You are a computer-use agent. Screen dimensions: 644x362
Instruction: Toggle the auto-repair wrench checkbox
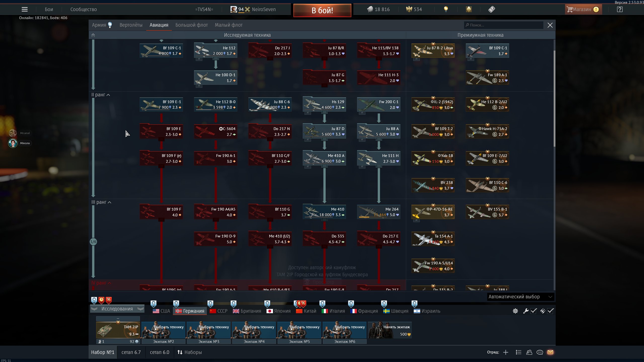[x=534, y=311]
